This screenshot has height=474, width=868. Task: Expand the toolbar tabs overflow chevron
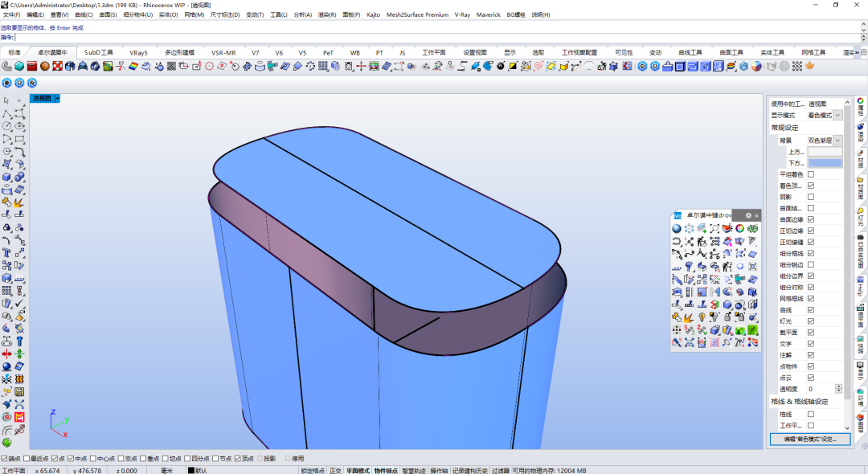click(857, 52)
